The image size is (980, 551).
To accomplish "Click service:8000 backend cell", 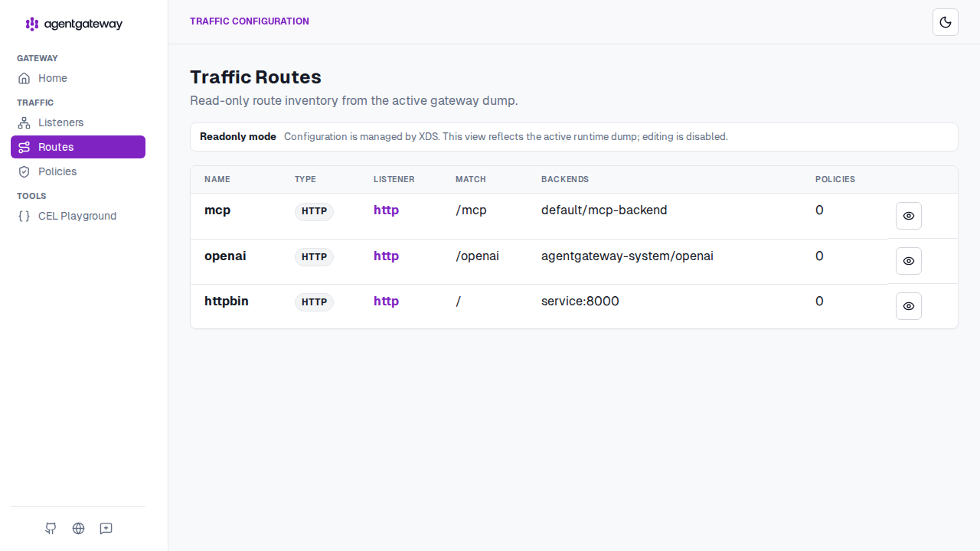I will [x=580, y=302].
